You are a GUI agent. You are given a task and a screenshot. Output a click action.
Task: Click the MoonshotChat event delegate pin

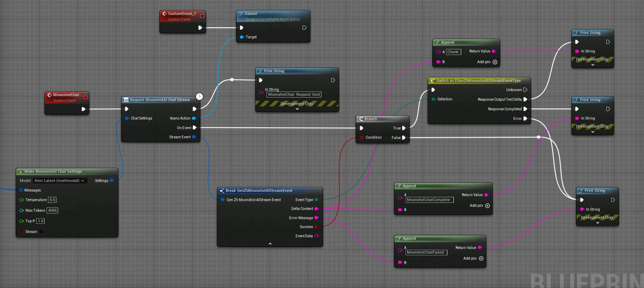[x=86, y=97]
